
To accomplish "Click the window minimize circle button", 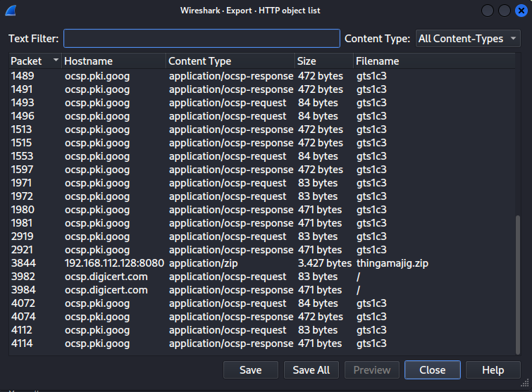I will pyautogui.click(x=488, y=11).
